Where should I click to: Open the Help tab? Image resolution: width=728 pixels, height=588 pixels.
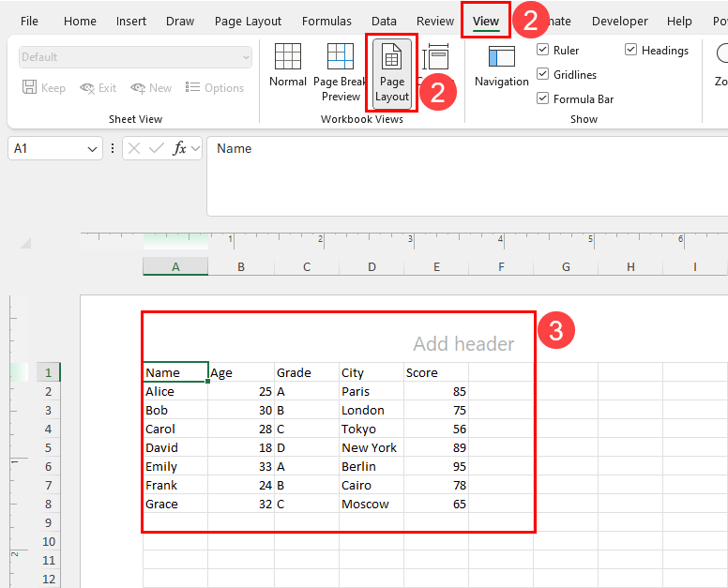[x=679, y=22]
